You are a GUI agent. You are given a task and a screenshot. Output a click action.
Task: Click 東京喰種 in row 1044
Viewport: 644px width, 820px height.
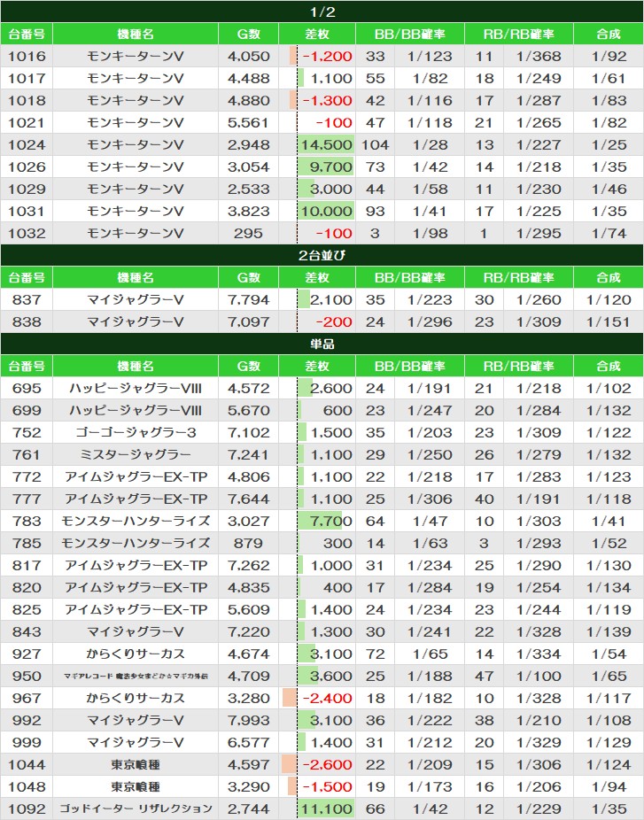click(136, 764)
